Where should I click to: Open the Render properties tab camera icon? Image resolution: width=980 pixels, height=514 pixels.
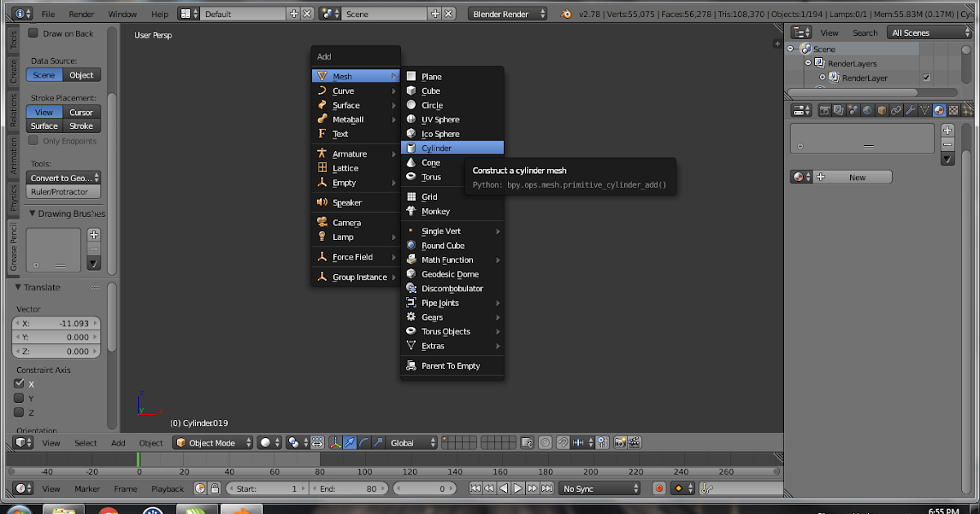825,110
